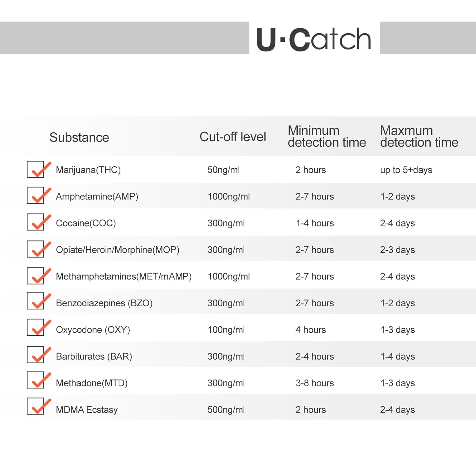Click the MDMA Ecstasy substance label

click(x=87, y=410)
